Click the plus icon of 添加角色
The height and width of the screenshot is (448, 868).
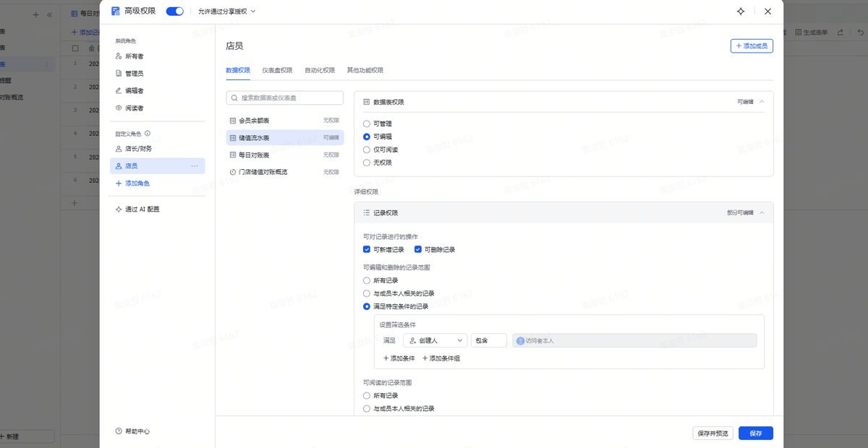(x=119, y=184)
